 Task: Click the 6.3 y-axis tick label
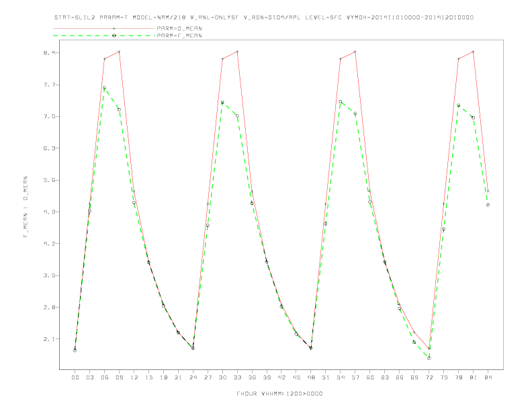pos(49,148)
